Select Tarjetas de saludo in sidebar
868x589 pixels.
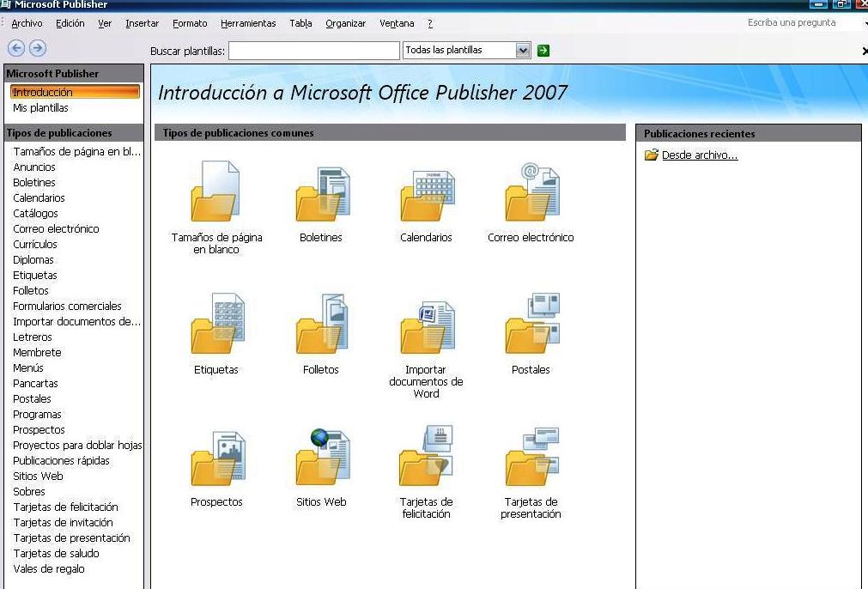tap(56, 554)
